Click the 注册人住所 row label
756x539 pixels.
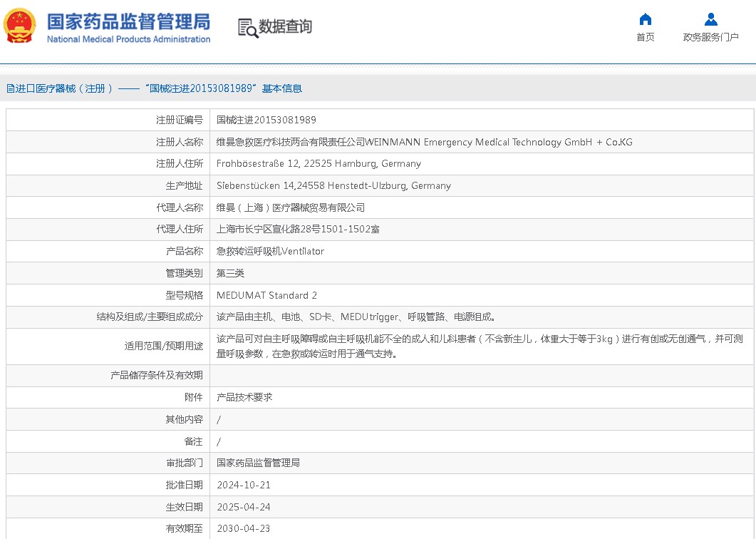point(180,163)
